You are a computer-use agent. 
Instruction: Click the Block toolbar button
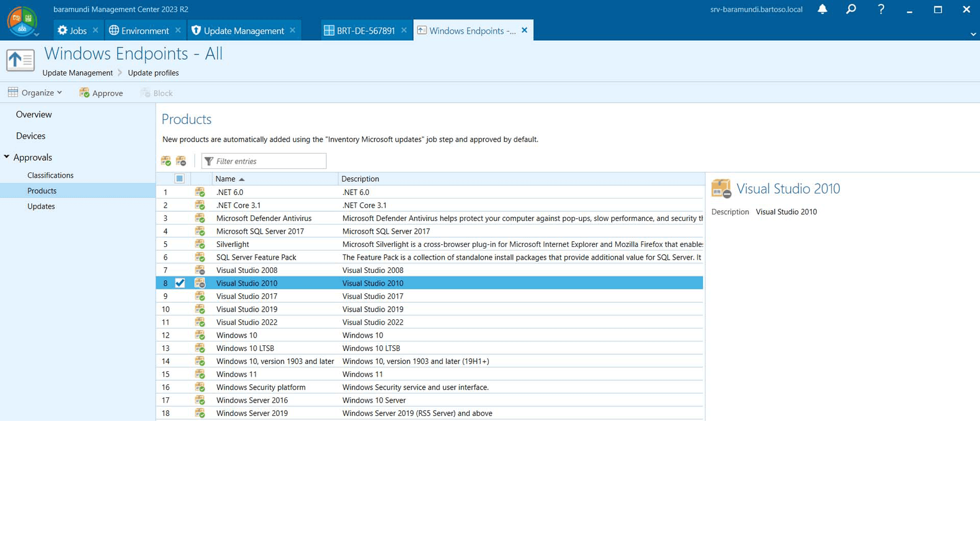(157, 93)
